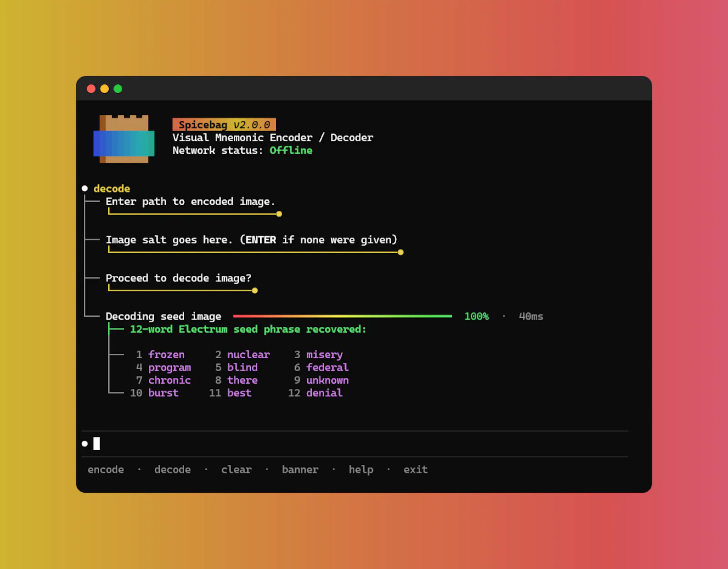728x569 pixels.
Task: Click the encoded image path input line
Action: [195, 213]
